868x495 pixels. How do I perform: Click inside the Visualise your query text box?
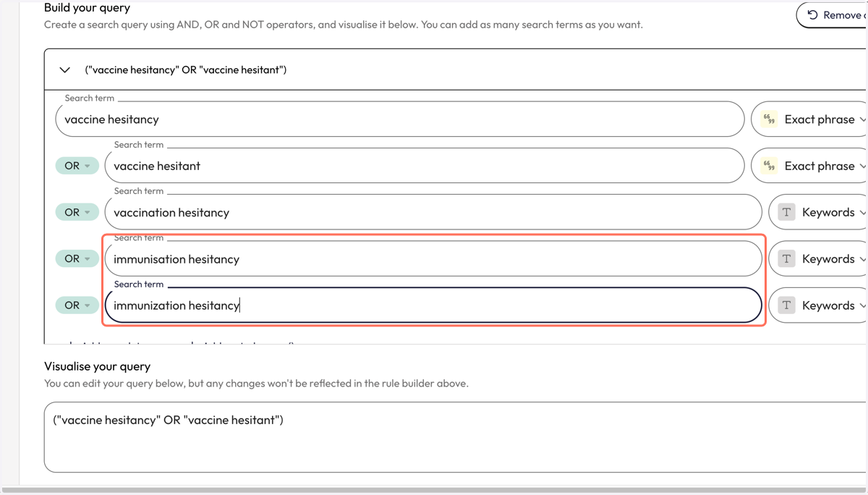456,438
